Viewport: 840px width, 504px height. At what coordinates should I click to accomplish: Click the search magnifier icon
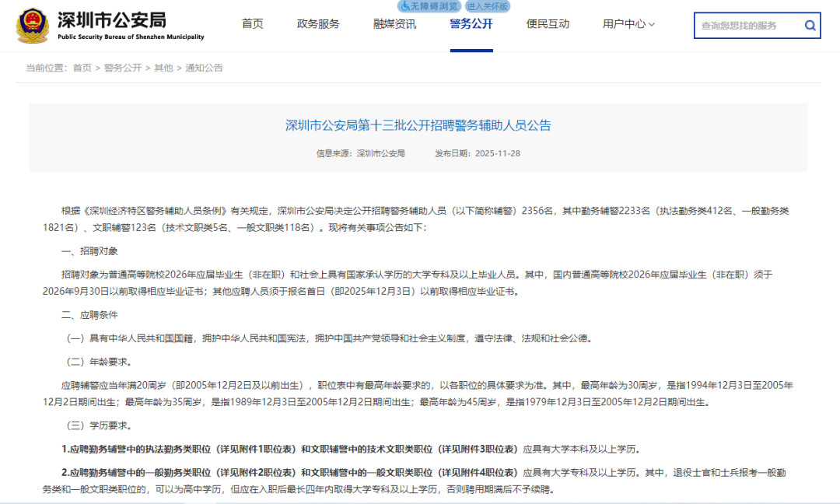click(x=810, y=25)
